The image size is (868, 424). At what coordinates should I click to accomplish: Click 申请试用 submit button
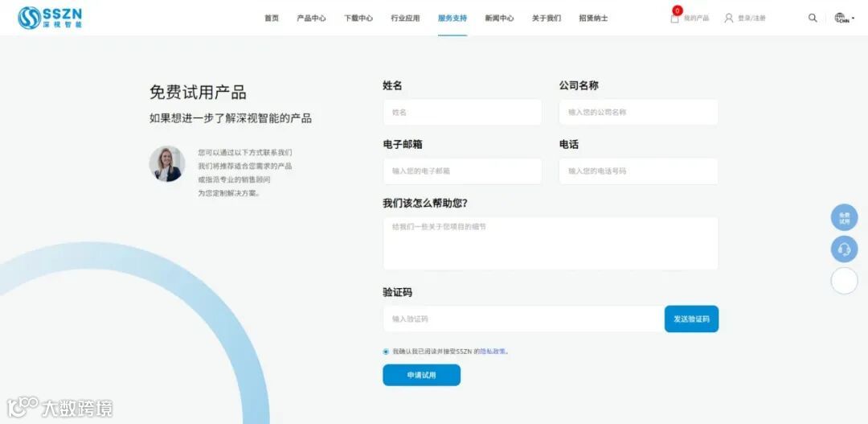(x=421, y=375)
